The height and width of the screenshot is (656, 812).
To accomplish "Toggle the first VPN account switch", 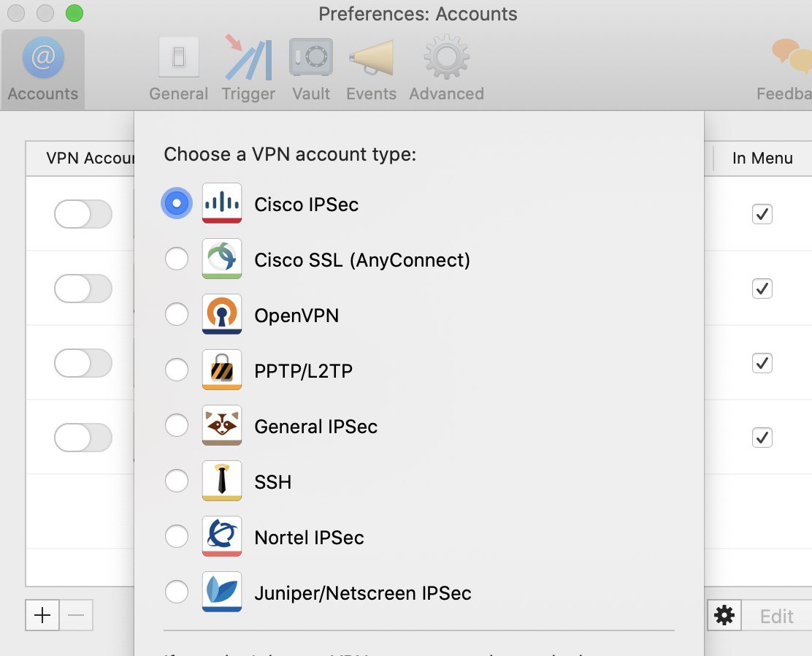I will [x=83, y=214].
